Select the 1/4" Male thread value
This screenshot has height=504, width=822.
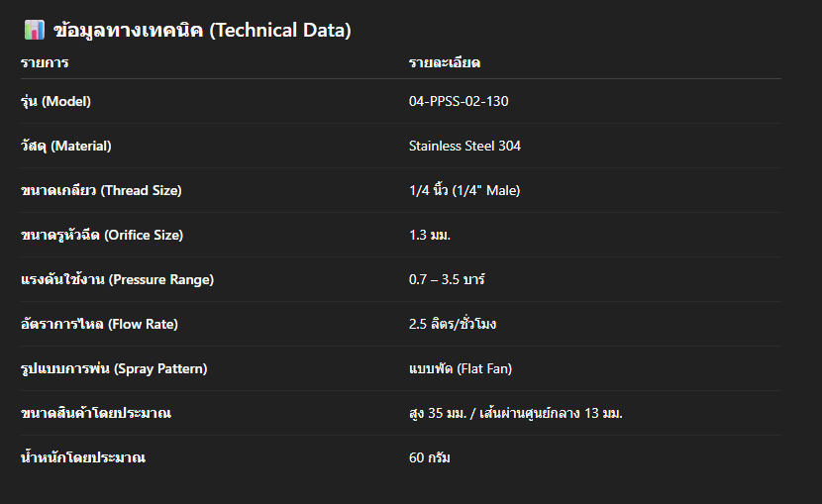pyautogui.click(x=463, y=190)
